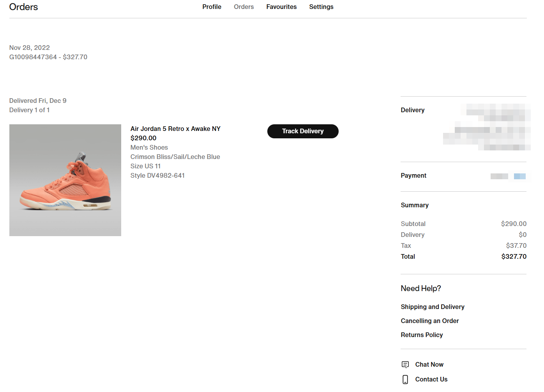Open the Air Jordan 5 shoe thumbnail

click(65, 180)
